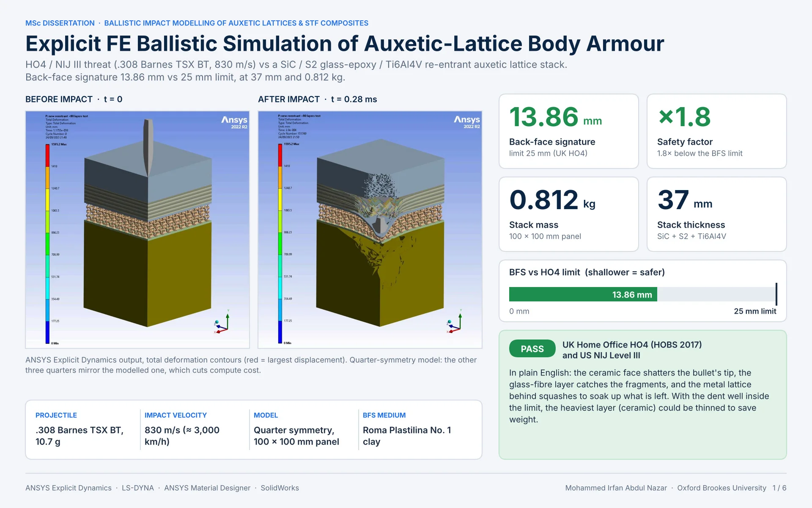Click 'Roma Plastilina No. 1 clay' value
This screenshot has height=508, width=812.
click(407, 436)
